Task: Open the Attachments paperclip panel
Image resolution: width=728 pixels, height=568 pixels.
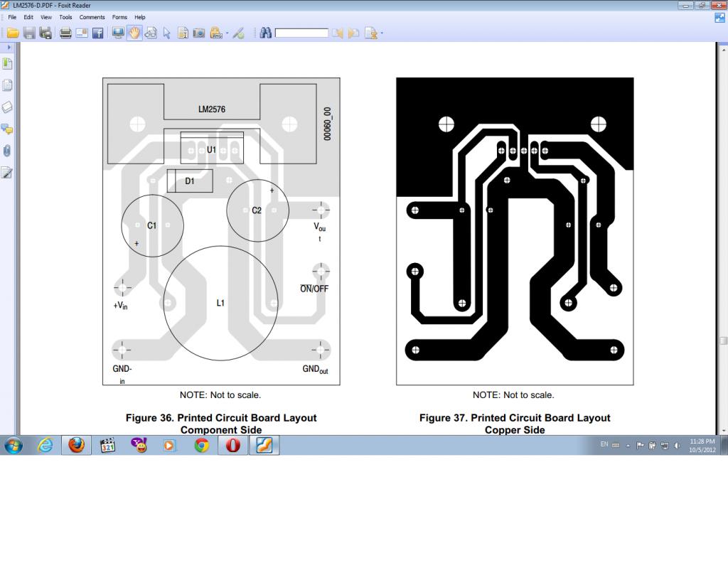Action: pos(7,151)
